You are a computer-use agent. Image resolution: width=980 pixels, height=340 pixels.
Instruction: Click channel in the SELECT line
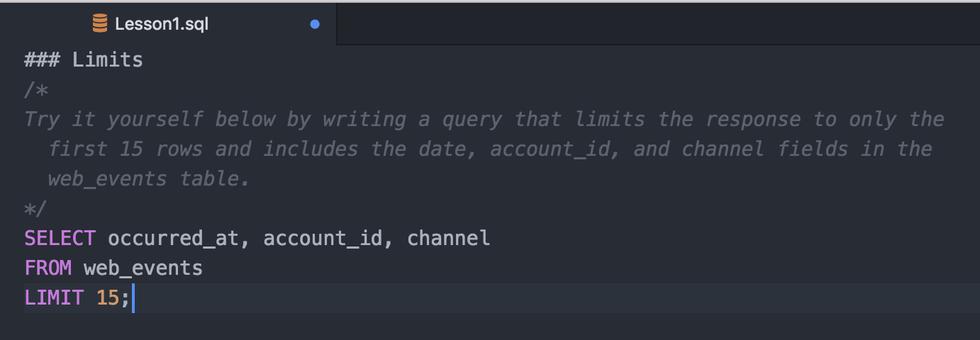click(x=448, y=238)
